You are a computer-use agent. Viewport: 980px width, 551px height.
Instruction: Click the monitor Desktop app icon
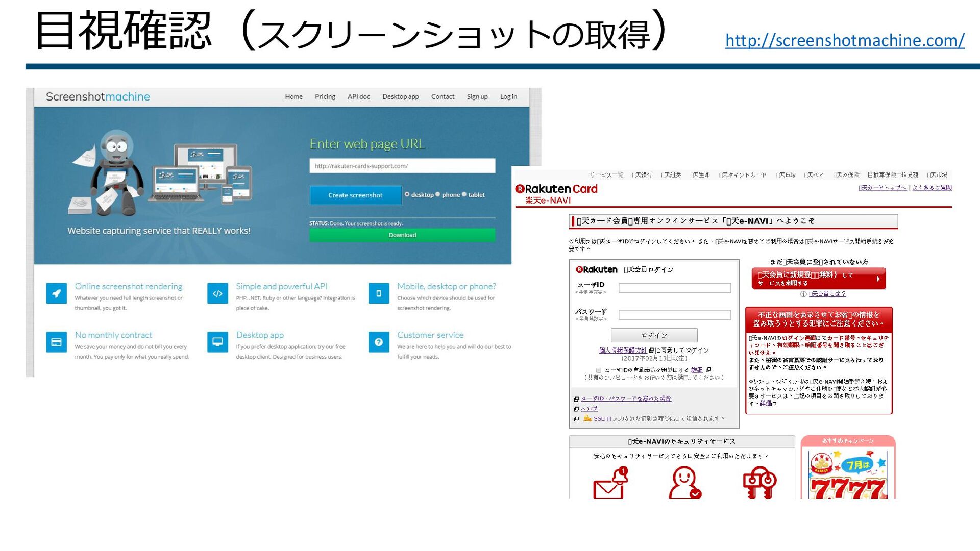pyautogui.click(x=217, y=342)
